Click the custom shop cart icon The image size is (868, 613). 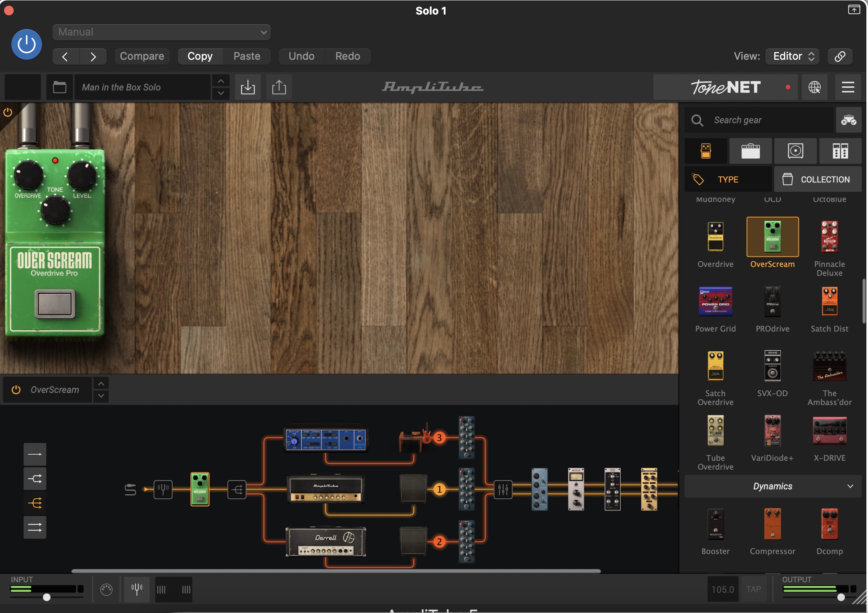(x=849, y=120)
